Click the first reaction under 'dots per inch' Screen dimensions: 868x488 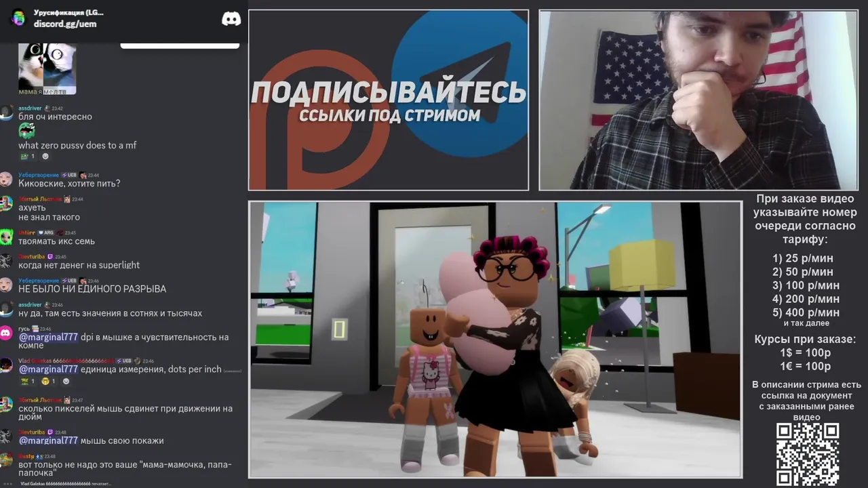(x=28, y=381)
